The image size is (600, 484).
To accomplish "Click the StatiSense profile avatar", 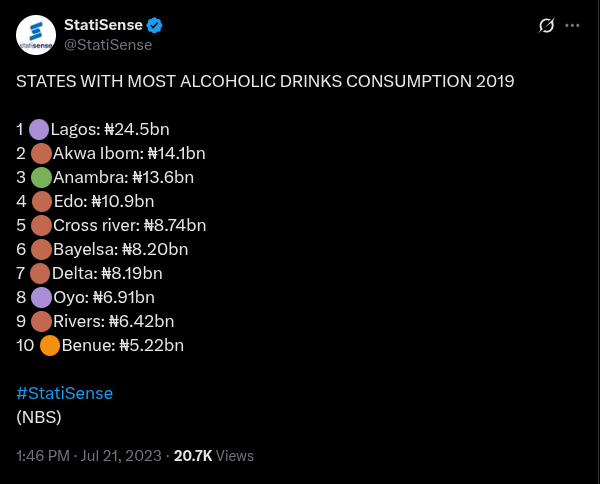I will pyautogui.click(x=36, y=35).
